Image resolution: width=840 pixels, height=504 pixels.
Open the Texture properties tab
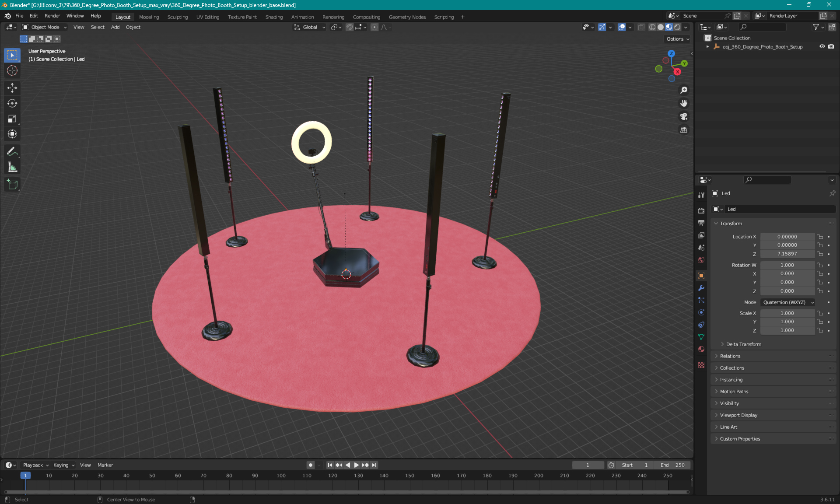(x=701, y=365)
